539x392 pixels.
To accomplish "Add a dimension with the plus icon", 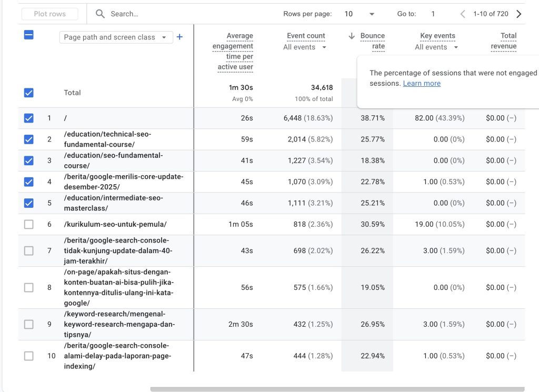I will click(179, 37).
